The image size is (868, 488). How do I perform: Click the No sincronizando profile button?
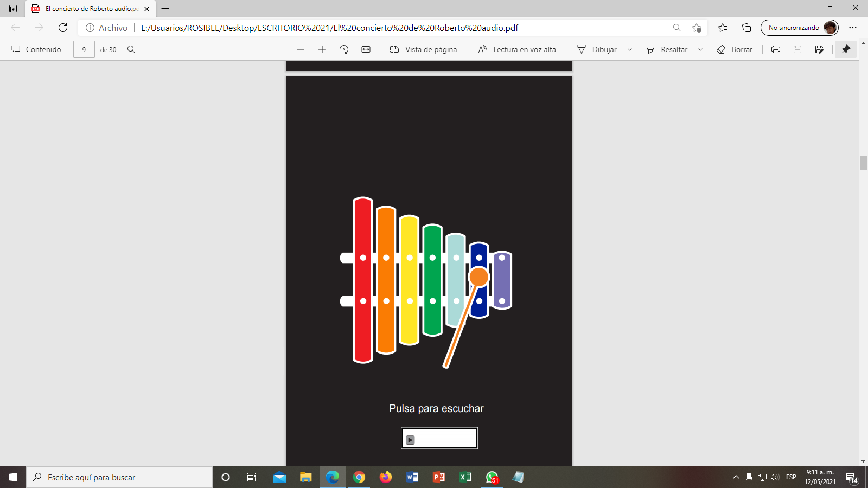[800, 28]
